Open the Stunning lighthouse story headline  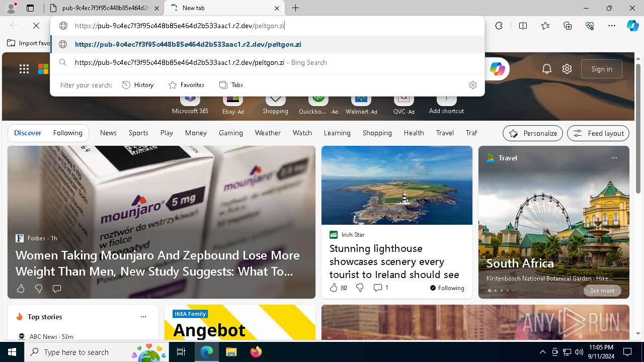pyautogui.click(x=394, y=261)
